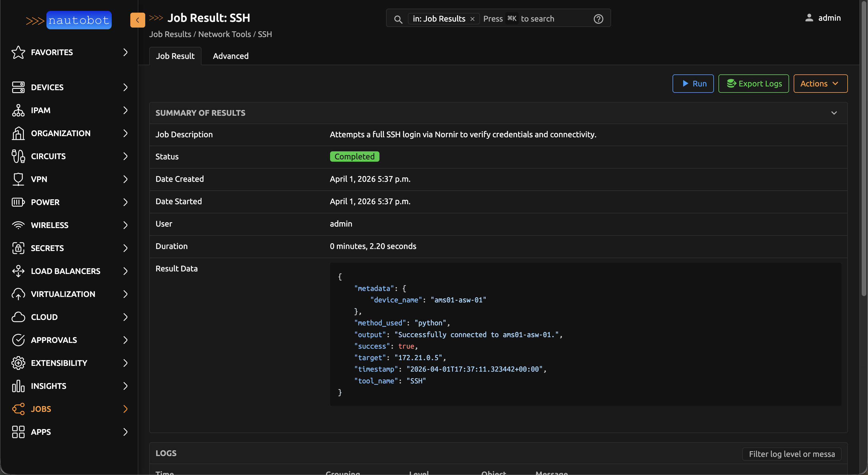
Task: Click the Secrets lock icon
Action: pyautogui.click(x=18, y=248)
